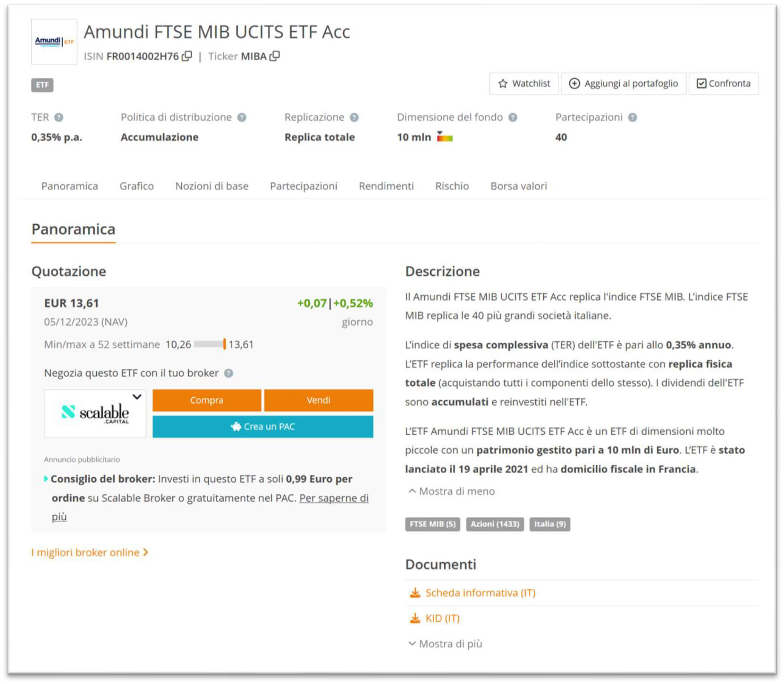Download the KID document via its download icon
This screenshot has width=784, height=684.
click(x=415, y=618)
